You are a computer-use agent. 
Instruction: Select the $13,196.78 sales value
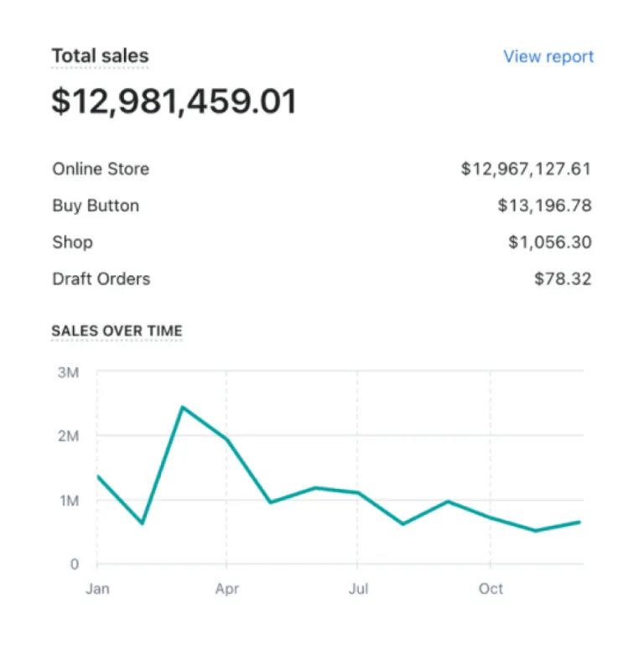pos(544,205)
